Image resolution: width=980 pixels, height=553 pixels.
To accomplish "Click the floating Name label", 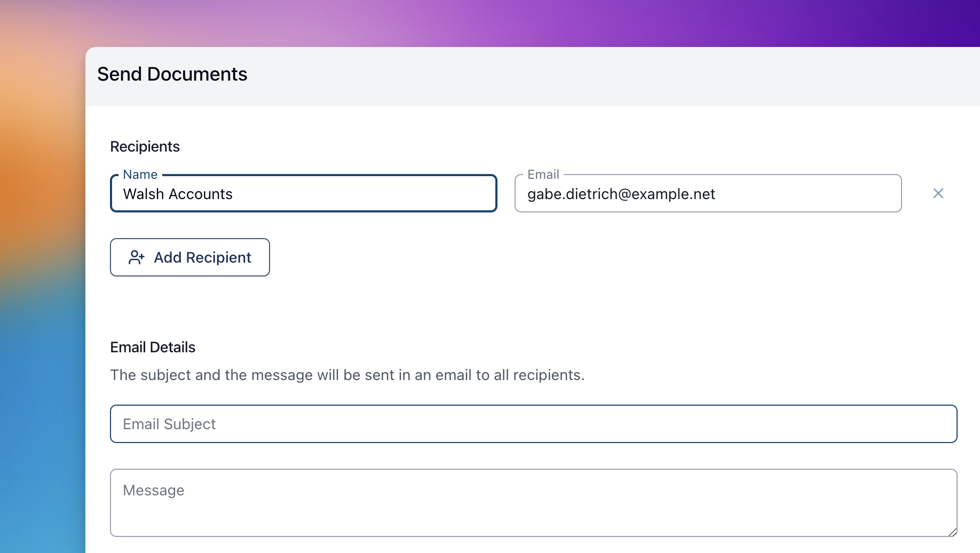I will (140, 175).
